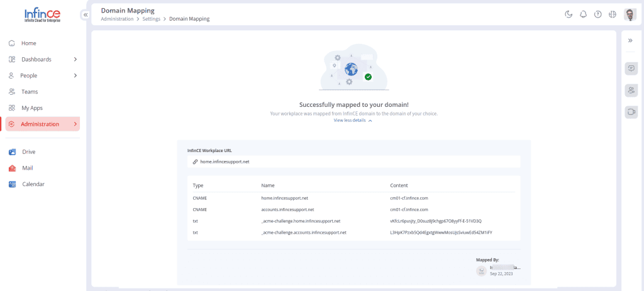The height and width of the screenshot is (291, 644).
Task: Select Drive in sidebar
Action: tap(29, 152)
